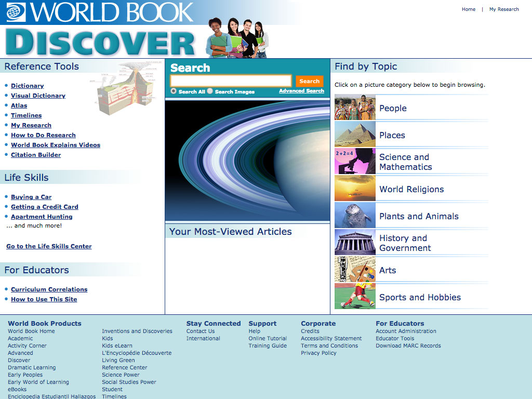Browse the People topic label
The width and height of the screenshot is (532, 399).
(393, 108)
